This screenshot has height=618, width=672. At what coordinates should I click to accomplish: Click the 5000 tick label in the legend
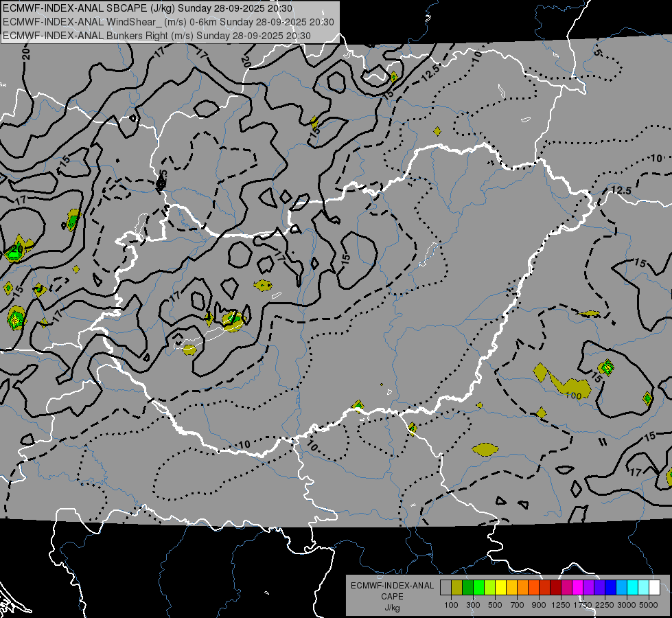649,605
